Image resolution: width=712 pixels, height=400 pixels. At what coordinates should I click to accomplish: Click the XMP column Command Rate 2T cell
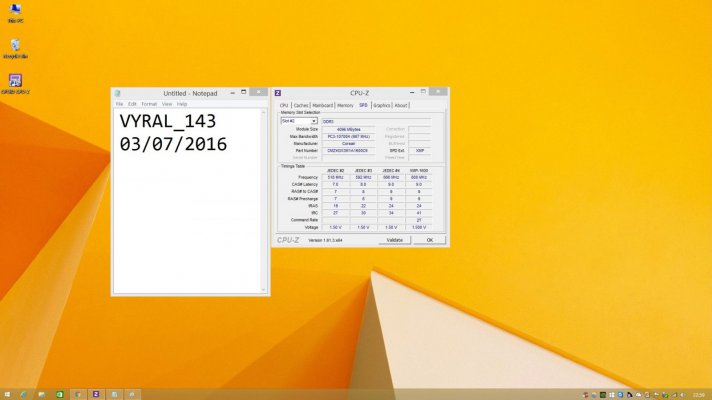[419, 220]
